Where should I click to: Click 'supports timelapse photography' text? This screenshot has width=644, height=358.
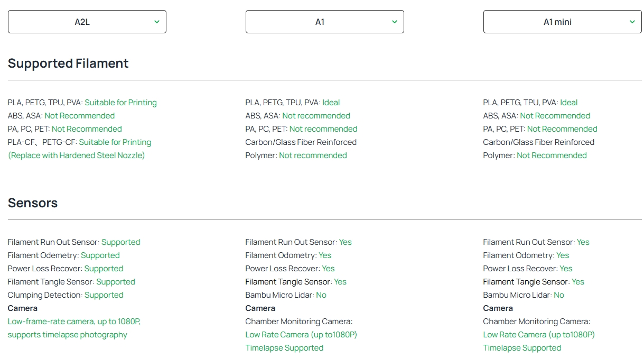pos(68,335)
